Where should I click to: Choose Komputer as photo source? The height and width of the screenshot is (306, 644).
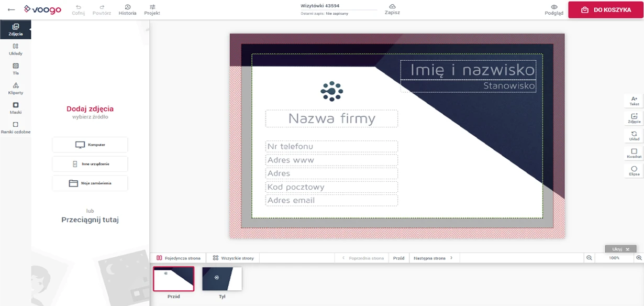point(90,145)
